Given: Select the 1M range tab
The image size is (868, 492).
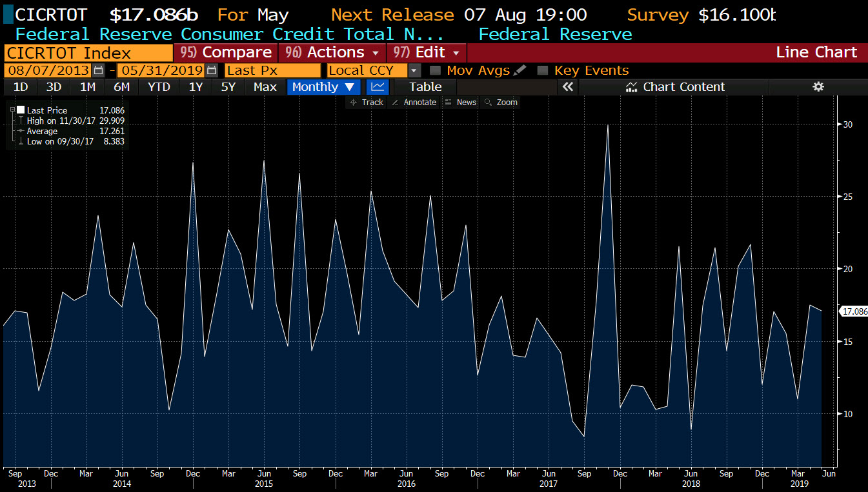Looking at the screenshot, I should click(x=88, y=86).
